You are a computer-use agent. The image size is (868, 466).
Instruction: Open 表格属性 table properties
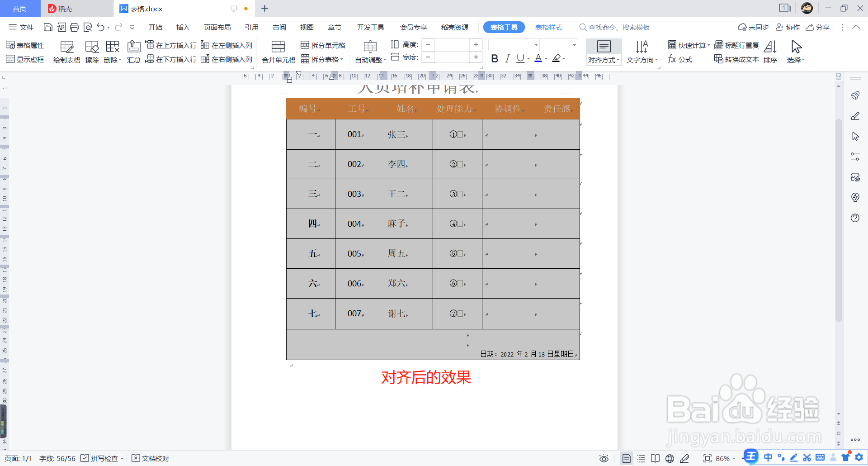pyautogui.click(x=25, y=45)
